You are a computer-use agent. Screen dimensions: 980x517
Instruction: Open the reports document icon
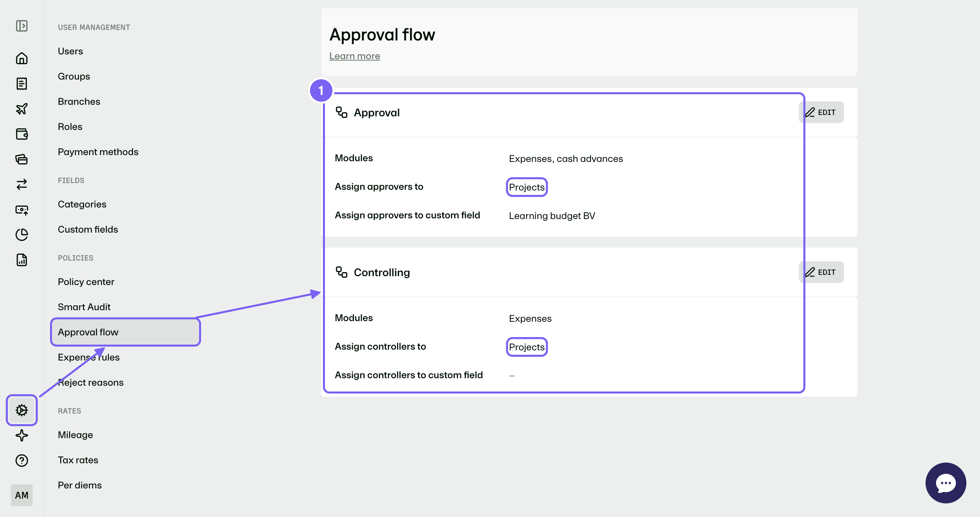click(x=22, y=260)
